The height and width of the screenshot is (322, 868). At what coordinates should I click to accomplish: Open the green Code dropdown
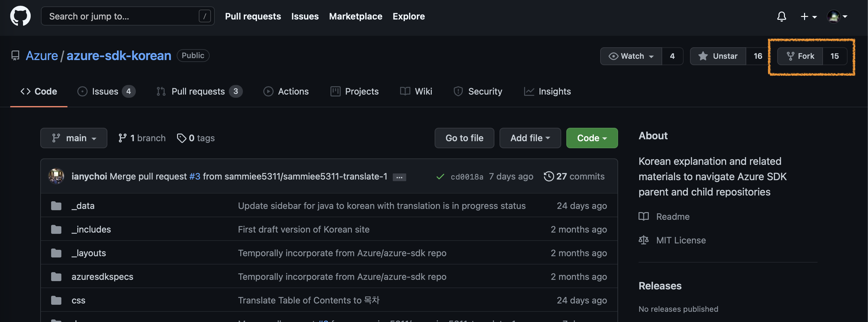[592, 138]
